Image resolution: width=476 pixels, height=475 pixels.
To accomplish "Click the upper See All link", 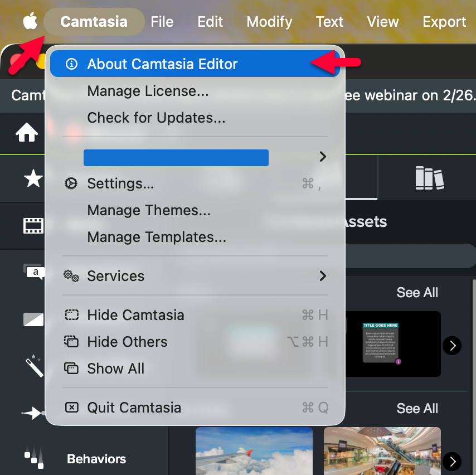I will click(x=417, y=292).
